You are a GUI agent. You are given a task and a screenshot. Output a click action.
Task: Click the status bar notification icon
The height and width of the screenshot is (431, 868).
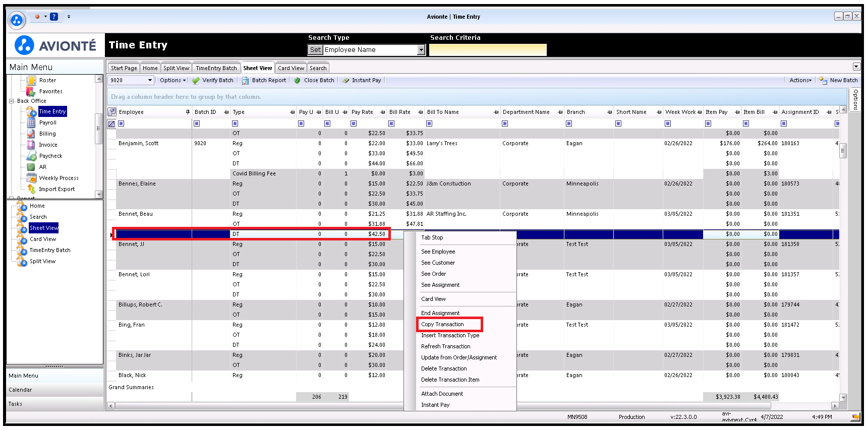pos(855,417)
